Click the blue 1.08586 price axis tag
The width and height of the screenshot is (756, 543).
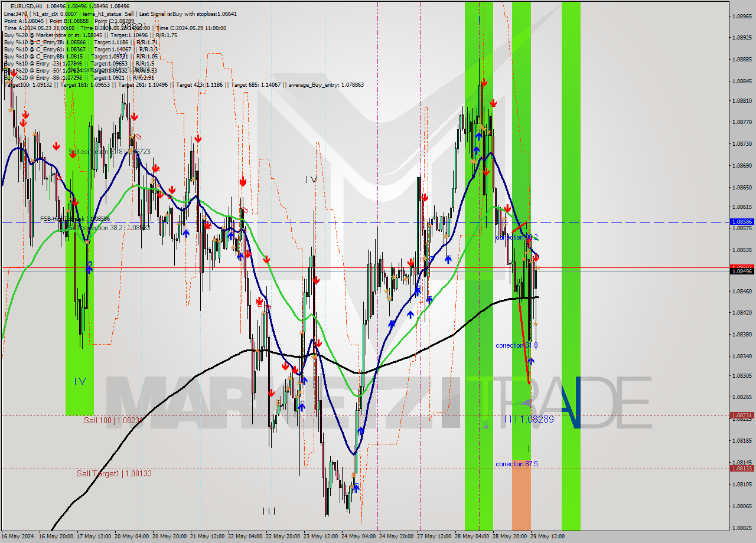[x=742, y=222]
